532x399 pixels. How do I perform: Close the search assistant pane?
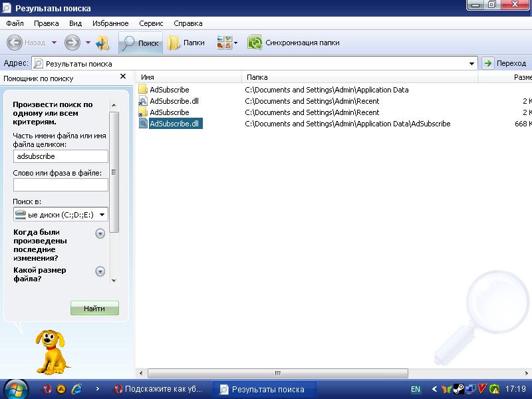click(x=123, y=77)
